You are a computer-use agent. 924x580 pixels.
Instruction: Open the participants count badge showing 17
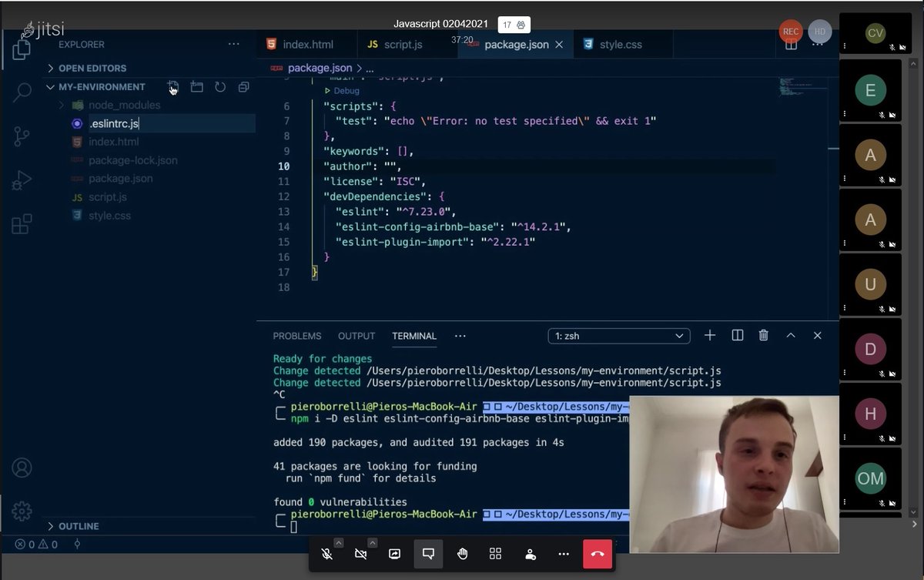514,25
